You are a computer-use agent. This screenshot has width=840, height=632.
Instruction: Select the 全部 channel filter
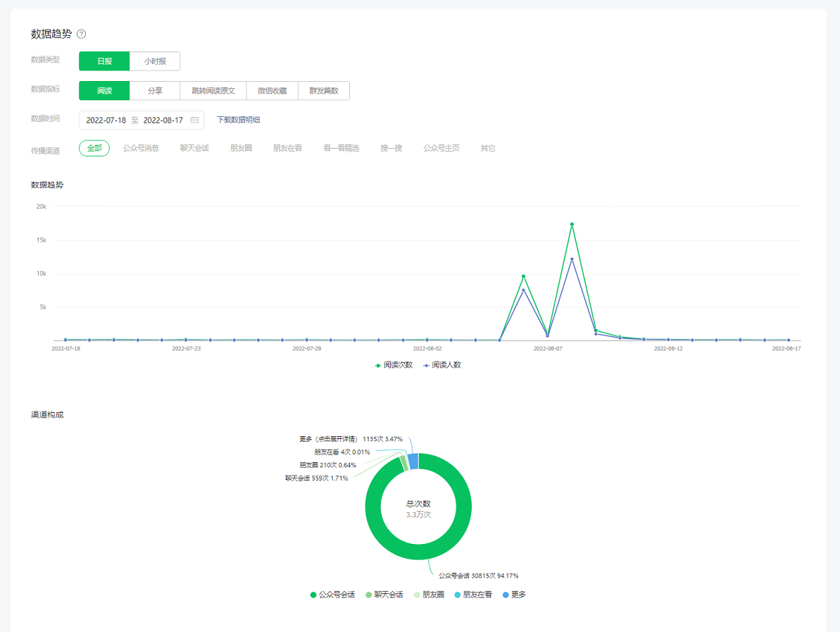tap(94, 148)
